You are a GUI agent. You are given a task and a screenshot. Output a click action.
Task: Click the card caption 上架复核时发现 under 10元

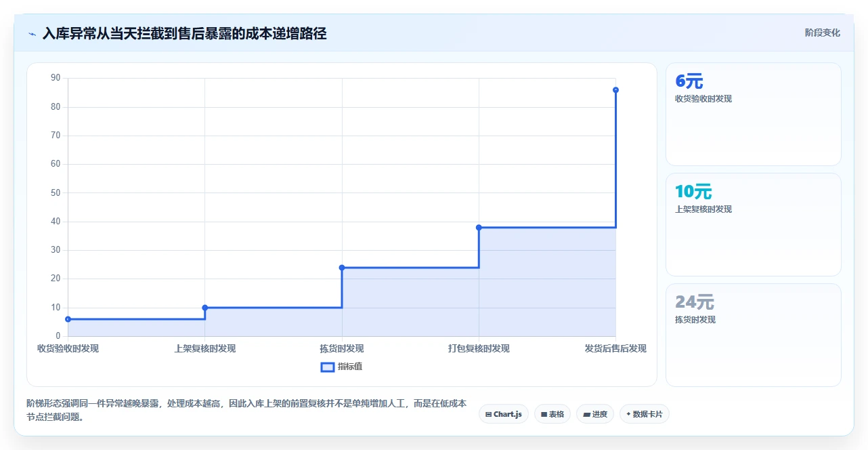[x=703, y=209]
